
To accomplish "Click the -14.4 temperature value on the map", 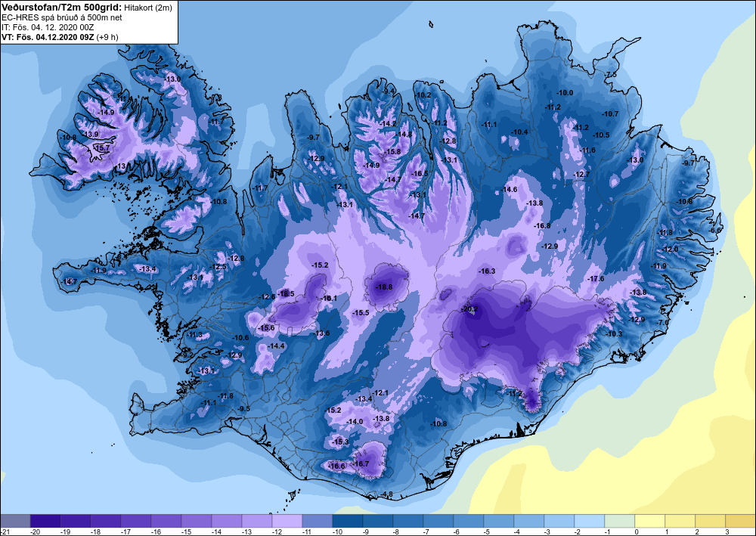I will click(x=277, y=345).
